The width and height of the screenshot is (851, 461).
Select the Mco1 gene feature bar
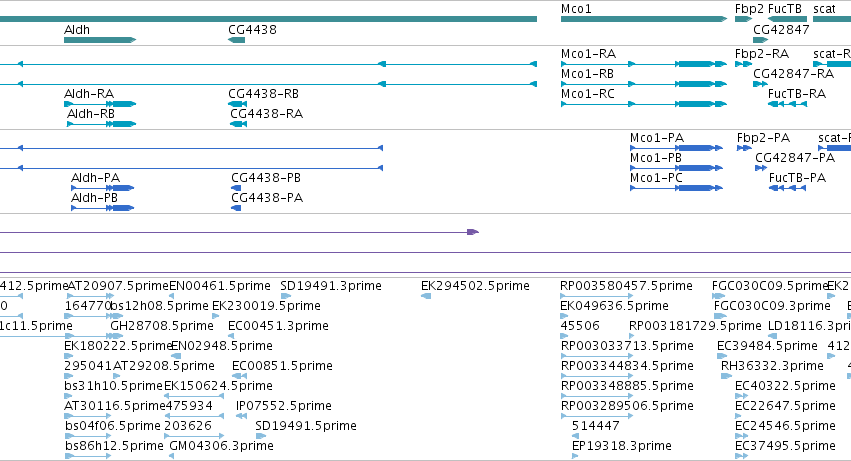644,19
